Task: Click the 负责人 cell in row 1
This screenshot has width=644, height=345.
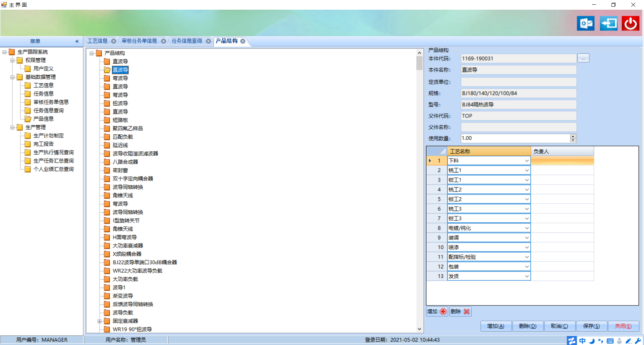Action: 562,161
